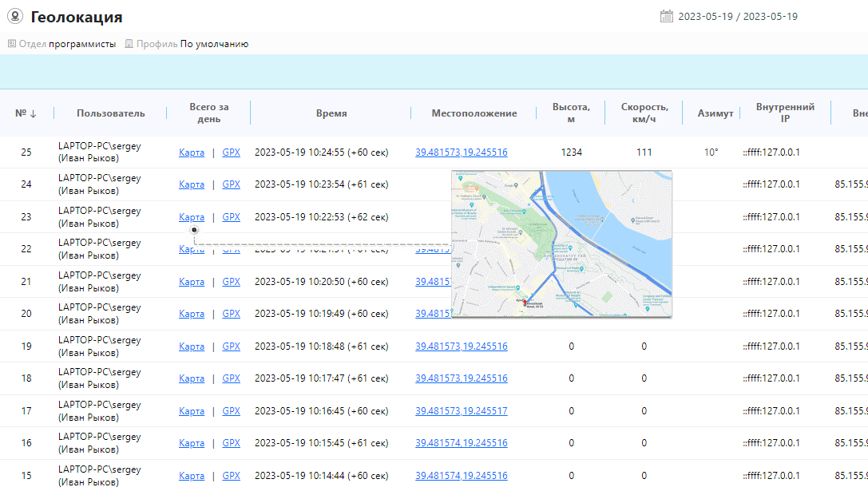Open date range 2023-05-19 / 2023-05-19 picker
The width and height of the screenshot is (868, 491).
click(737, 17)
